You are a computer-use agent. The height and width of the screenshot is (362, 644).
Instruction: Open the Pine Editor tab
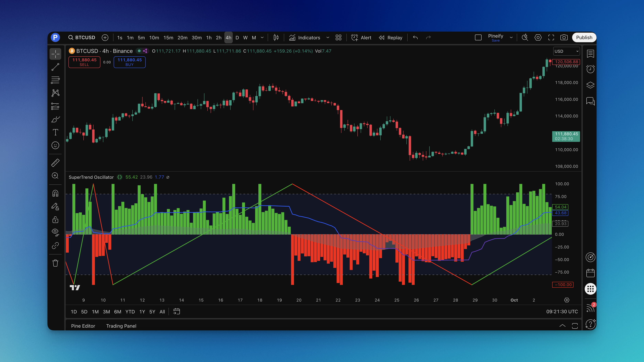click(x=83, y=326)
